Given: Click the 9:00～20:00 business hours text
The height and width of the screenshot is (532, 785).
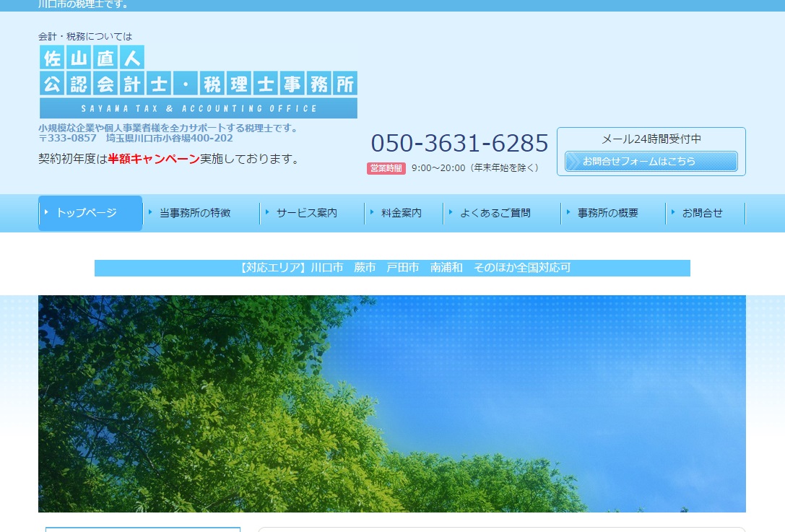Looking at the screenshot, I should click(x=475, y=168).
